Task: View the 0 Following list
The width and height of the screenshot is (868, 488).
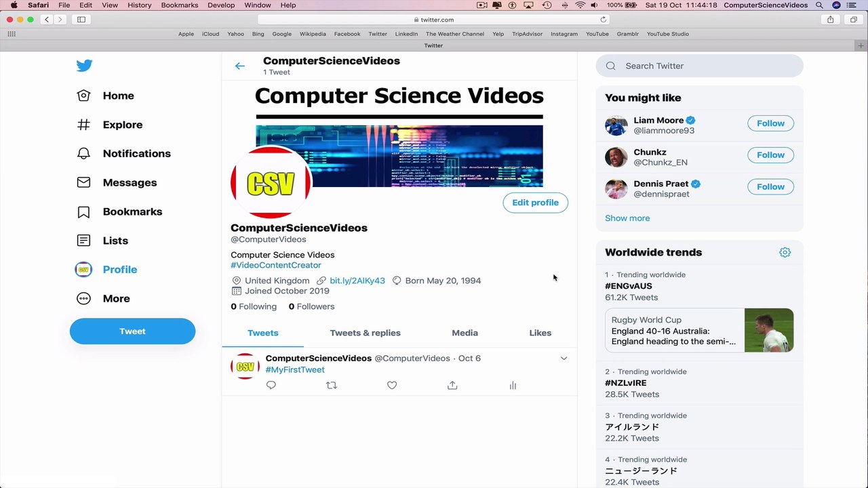Action: [x=254, y=306]
